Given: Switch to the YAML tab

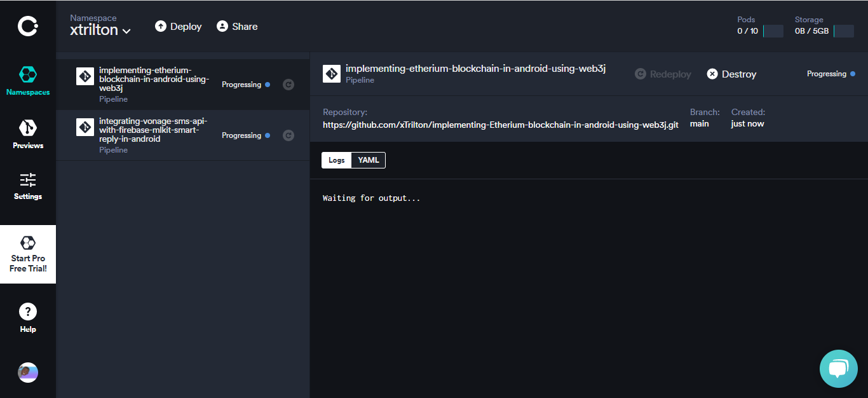Looking at the screenshot, I should 368,160.
